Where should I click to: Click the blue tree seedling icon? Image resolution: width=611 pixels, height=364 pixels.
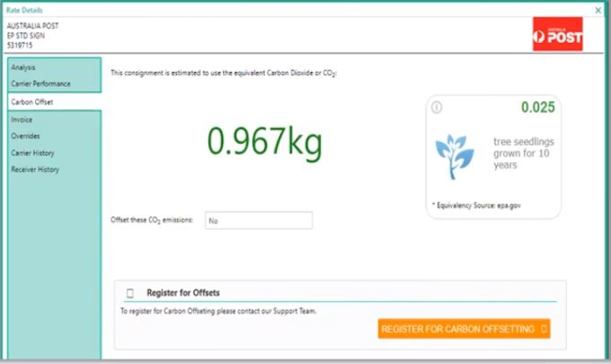(455, 156)
